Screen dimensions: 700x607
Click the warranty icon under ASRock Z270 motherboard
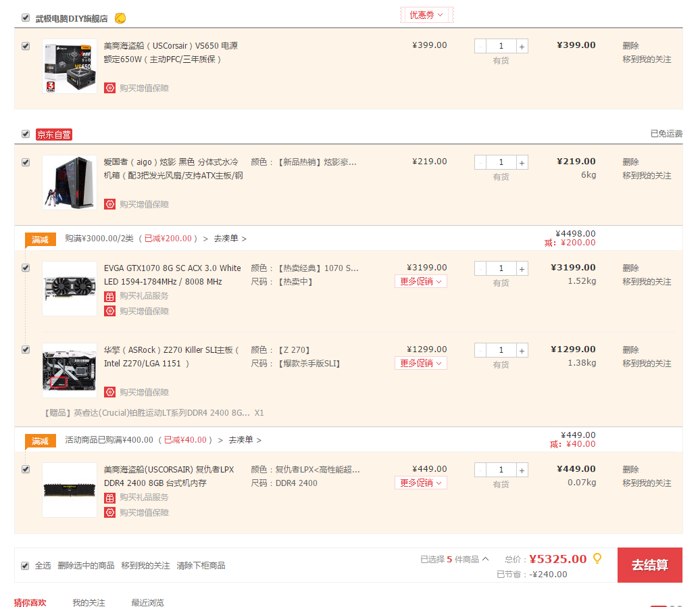(110, 392)
